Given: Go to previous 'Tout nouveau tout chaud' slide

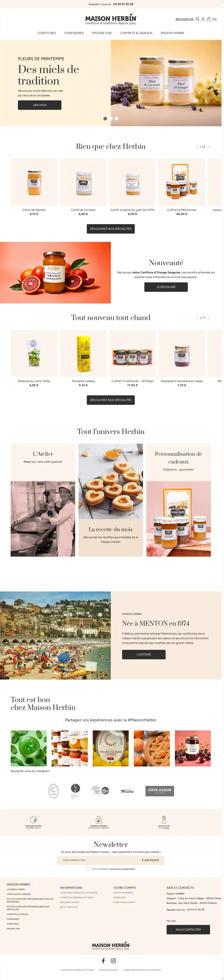Looking at the screenshot, I should (x=197, y=318).
